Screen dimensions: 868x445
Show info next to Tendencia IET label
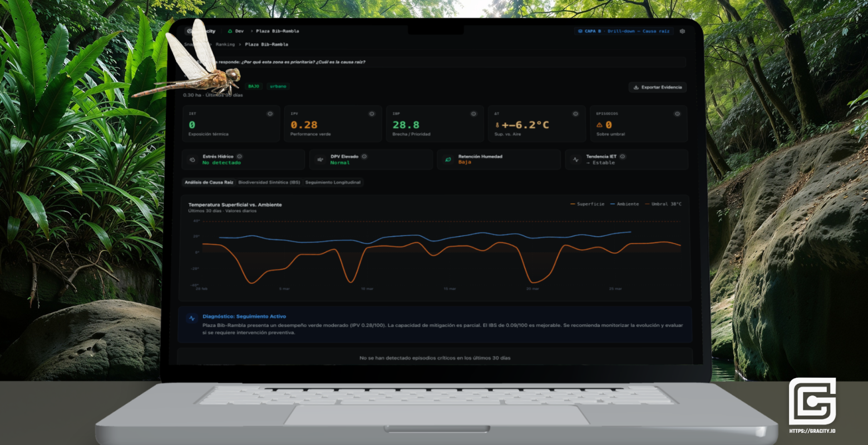[623, 156]
